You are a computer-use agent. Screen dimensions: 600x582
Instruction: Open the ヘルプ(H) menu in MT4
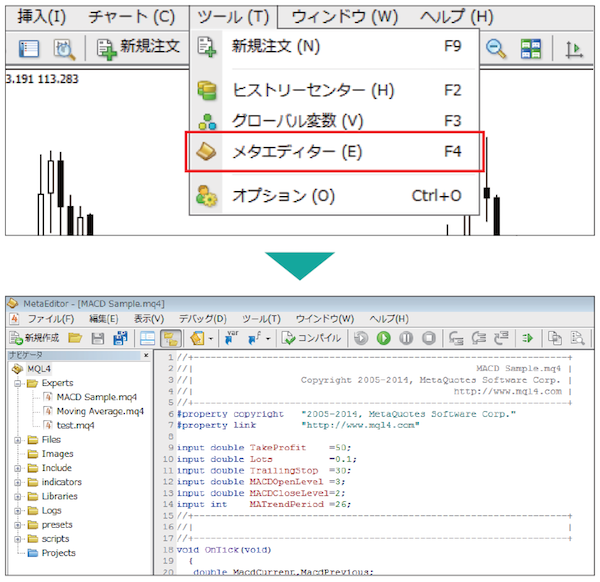point(457,17)
